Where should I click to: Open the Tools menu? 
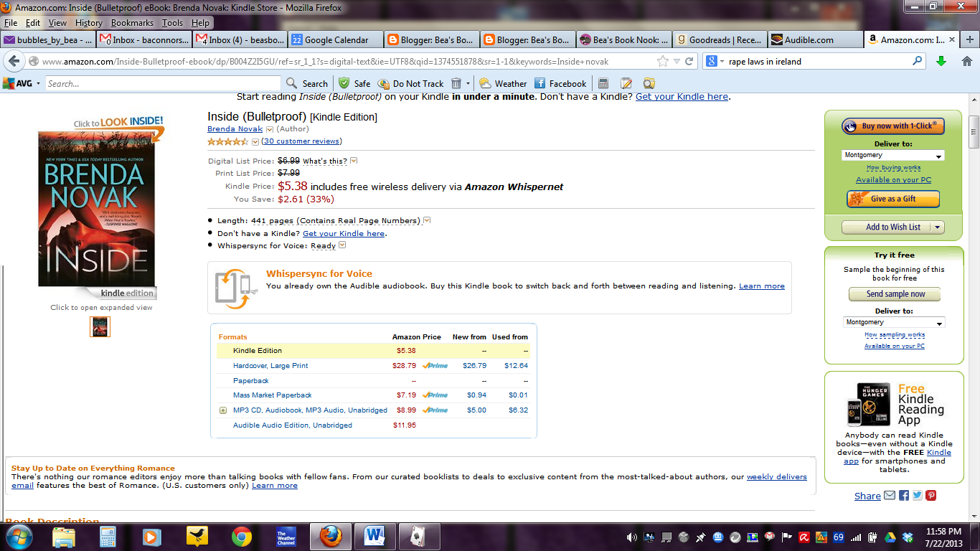click(172, 23)
